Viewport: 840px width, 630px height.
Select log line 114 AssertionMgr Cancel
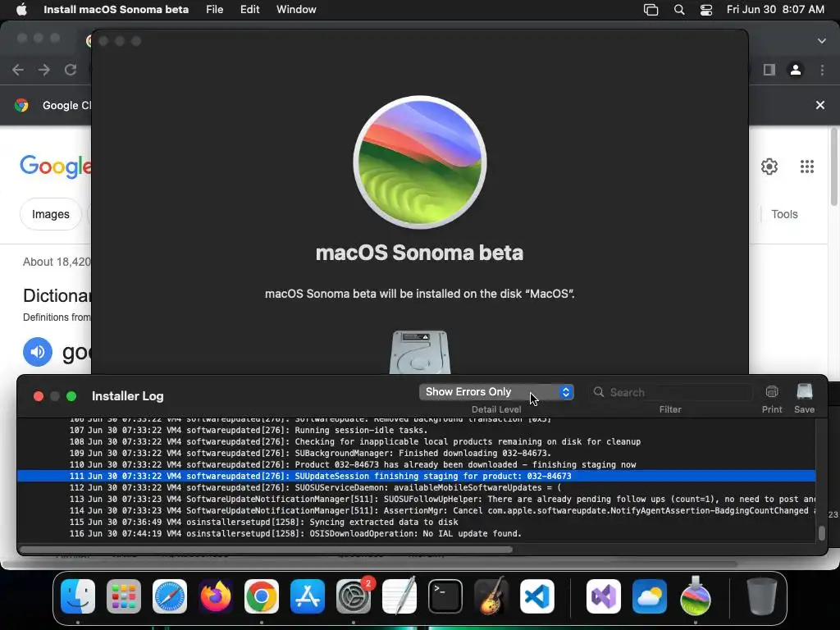pos(416,510)
